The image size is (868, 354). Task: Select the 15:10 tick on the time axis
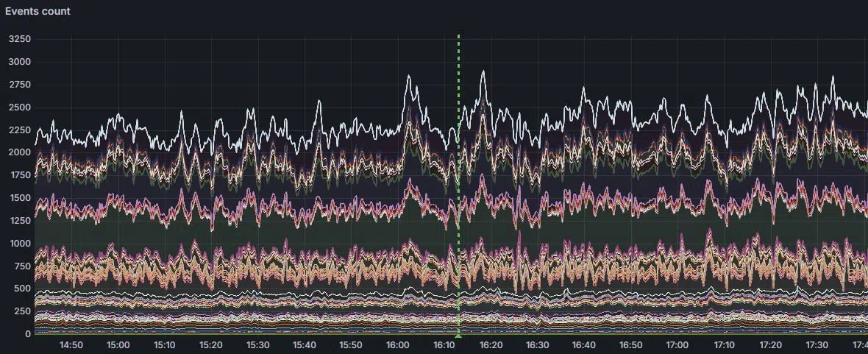coord(165,344)
